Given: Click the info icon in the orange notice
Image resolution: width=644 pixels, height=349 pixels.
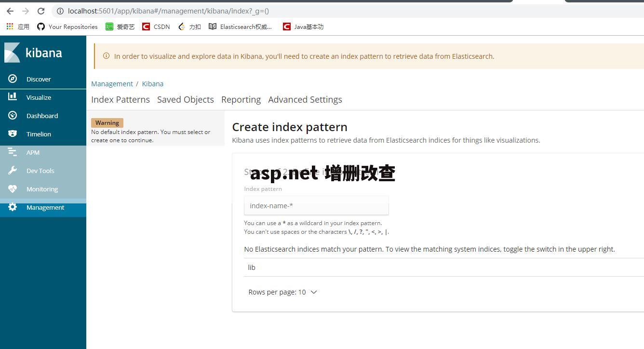Looking at the screenshot, I should point(106,56).
